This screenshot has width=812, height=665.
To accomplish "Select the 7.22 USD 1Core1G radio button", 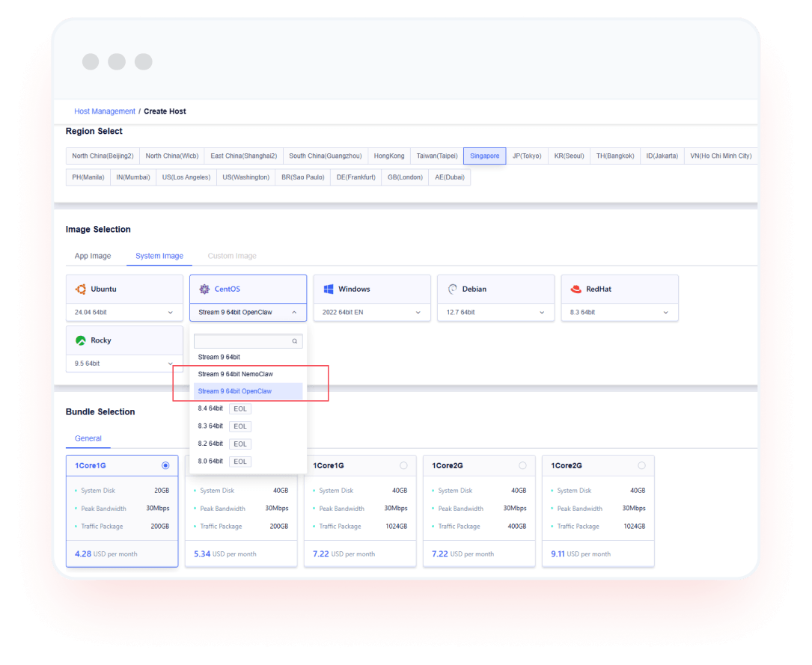I will click(403, 465).
